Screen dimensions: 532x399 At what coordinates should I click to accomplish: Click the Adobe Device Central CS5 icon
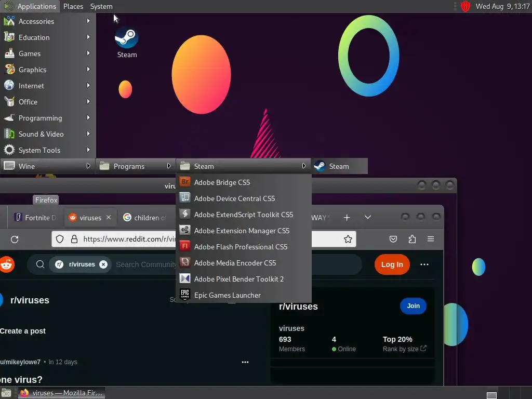(x=185, y=198)
